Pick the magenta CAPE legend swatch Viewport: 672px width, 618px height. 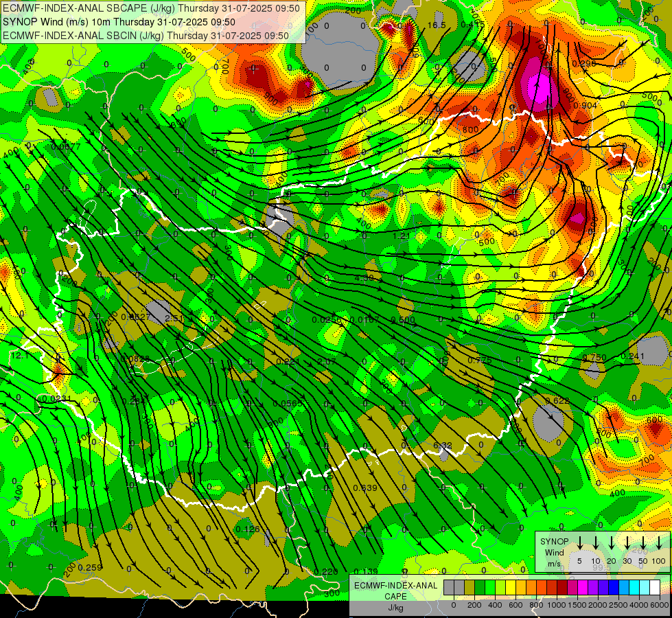(x=583, y=587)
